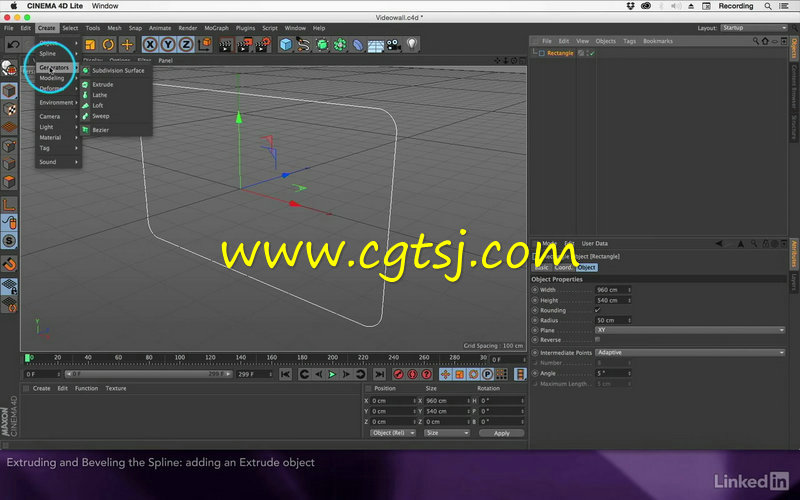Screen dimensions: 800x500
Task: Switch to the Object attributes tab
Action: 586,267
